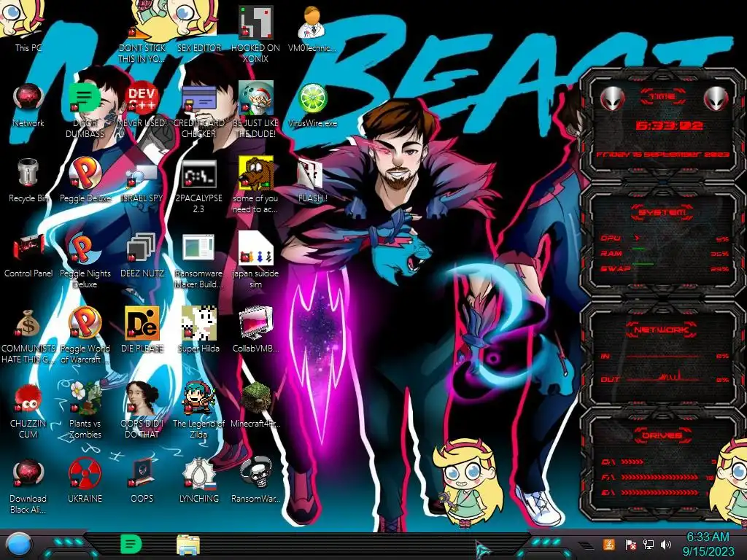747x560 pixels.
Task: Open File Explorer from the taskbar
Action: click(x=188, y=545)
